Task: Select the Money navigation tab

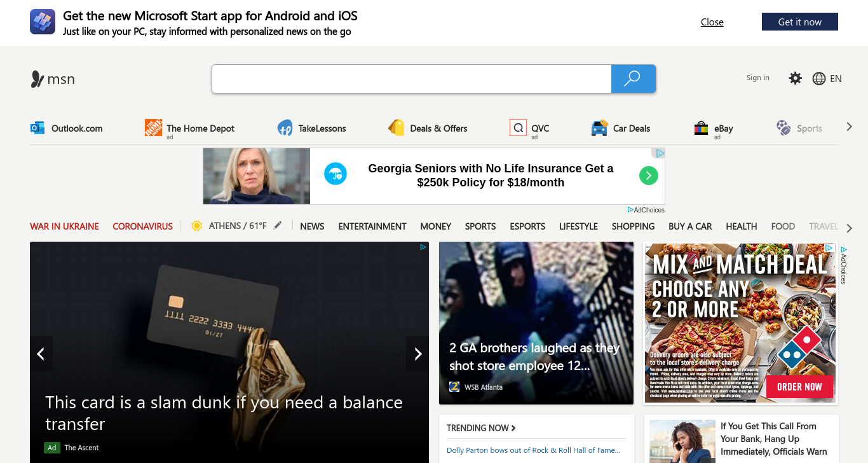Action: coord(435,226)
